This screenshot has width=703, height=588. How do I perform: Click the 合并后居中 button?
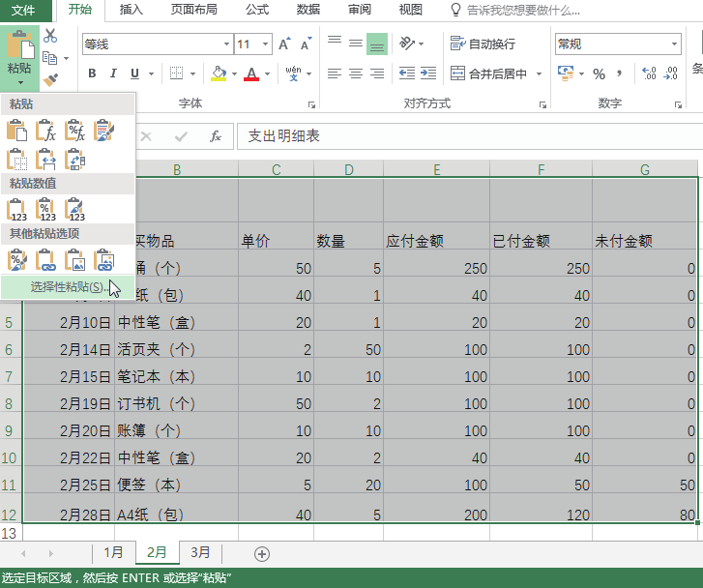coord(489,73)
